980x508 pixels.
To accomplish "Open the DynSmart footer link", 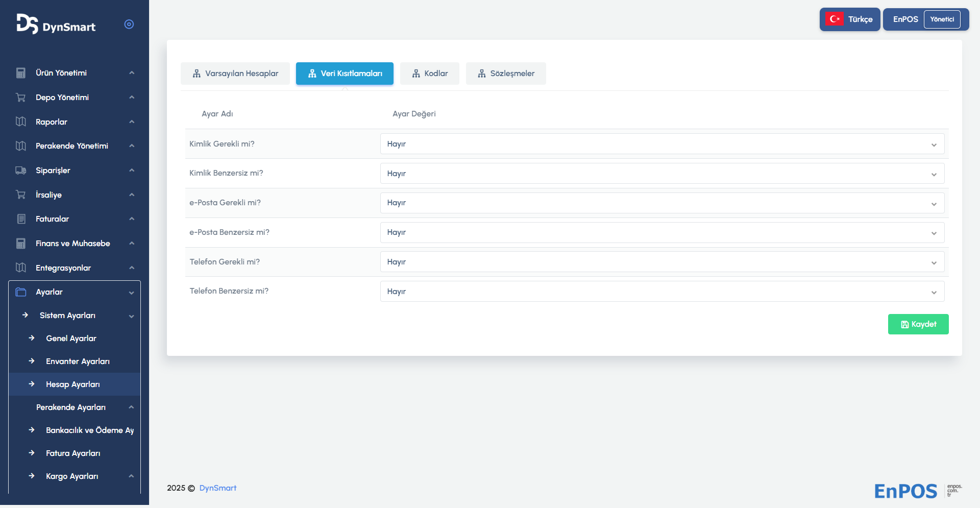I will 218,488.
